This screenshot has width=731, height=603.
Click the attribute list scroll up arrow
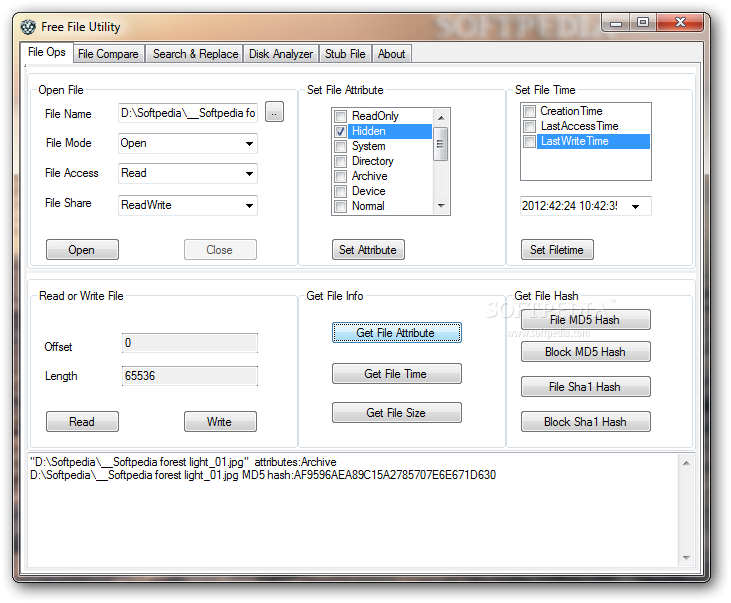[441, 118]
